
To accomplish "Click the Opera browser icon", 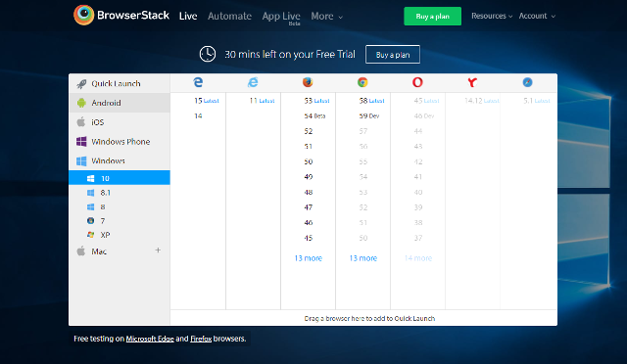I will (417, 82).
